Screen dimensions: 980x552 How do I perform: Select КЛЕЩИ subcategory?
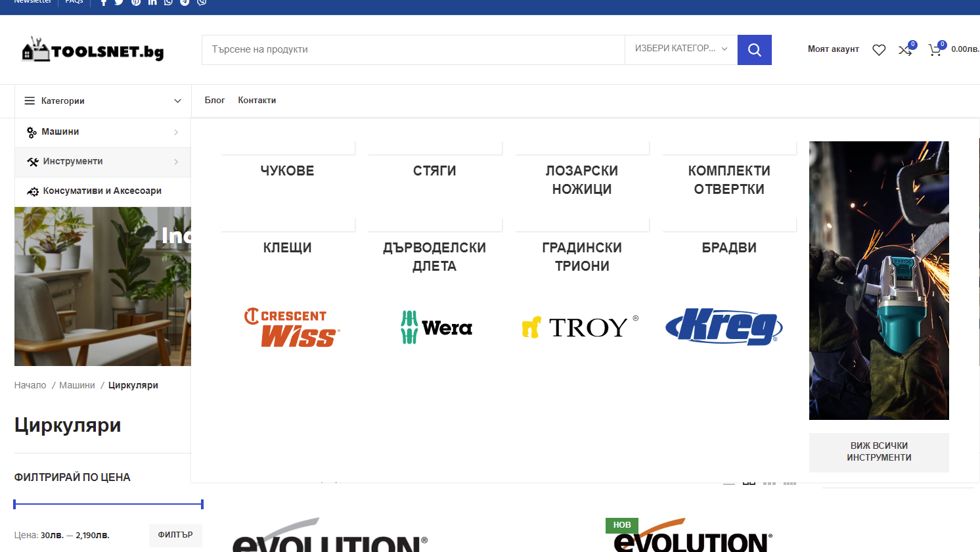(x=288, y=248)
